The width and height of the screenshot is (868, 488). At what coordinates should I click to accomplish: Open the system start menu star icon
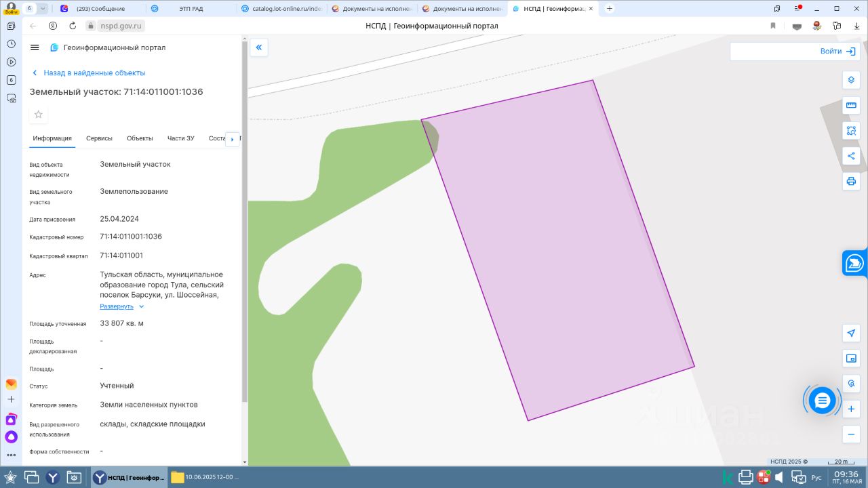10,477
